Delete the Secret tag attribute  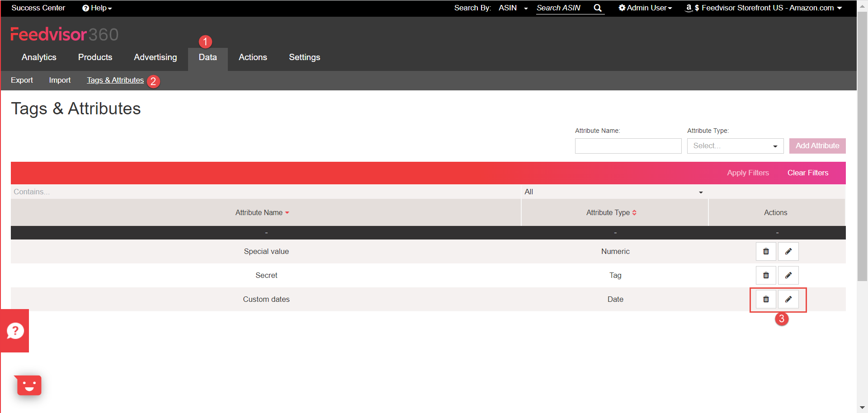(x=766, y=275)
